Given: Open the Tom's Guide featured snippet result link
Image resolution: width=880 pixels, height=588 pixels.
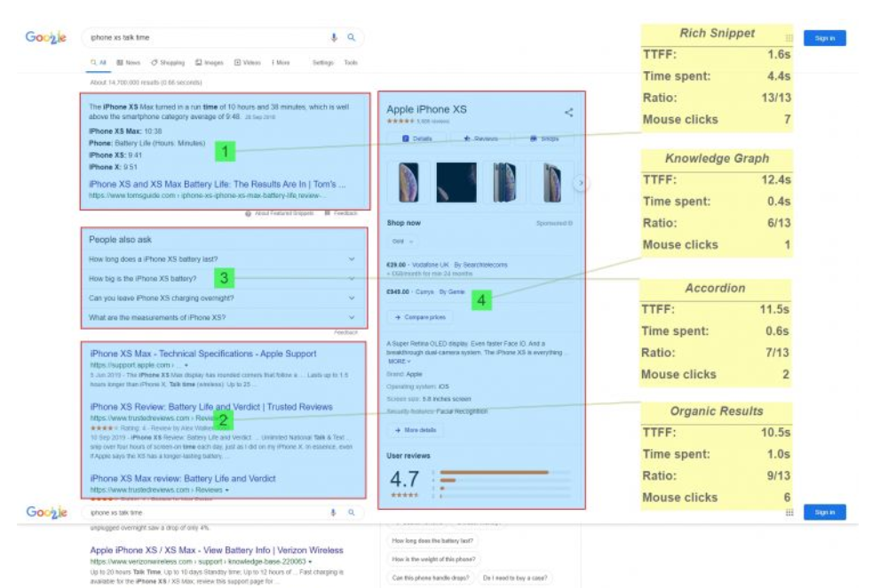Looking at the screenshot, I should (x=218, y=184).
